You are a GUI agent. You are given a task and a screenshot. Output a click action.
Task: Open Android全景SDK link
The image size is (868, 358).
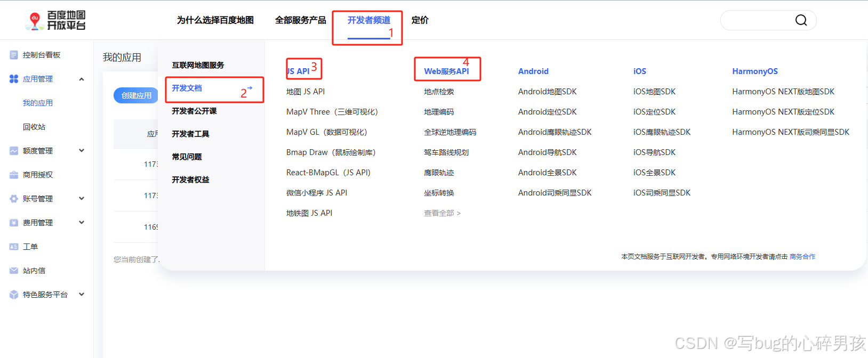pos(548,173)
